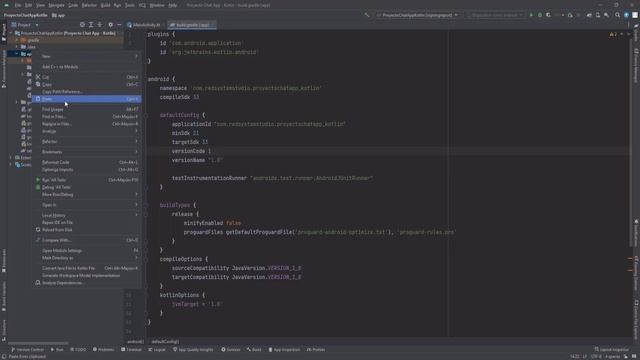Expand Local History submenu
Viewport: 640px width, 360px height.
coord(87,216)
